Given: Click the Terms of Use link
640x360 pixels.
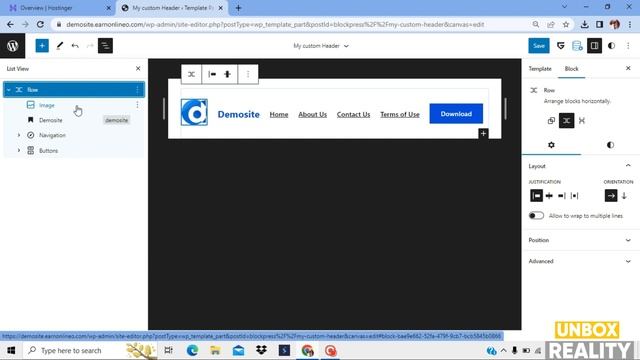Looking at the screenshot, I should click(400, 114).
